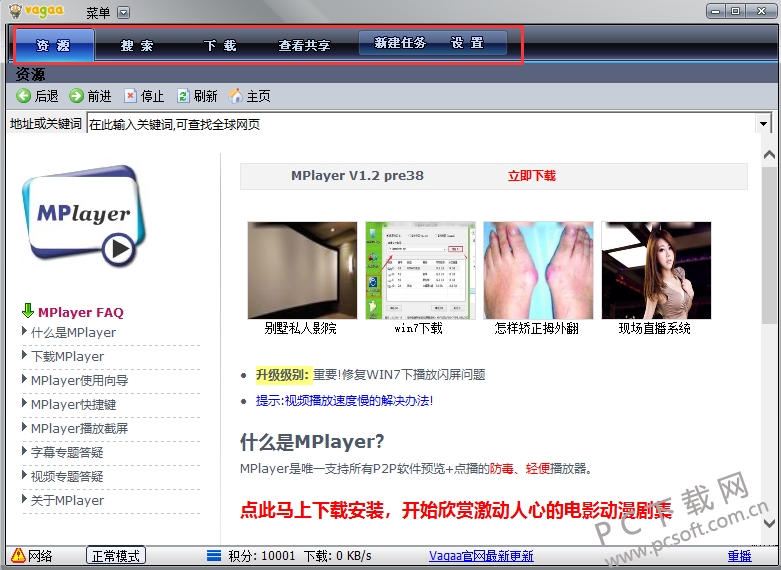Click the Vagaa logo icon

coord(15,10)
